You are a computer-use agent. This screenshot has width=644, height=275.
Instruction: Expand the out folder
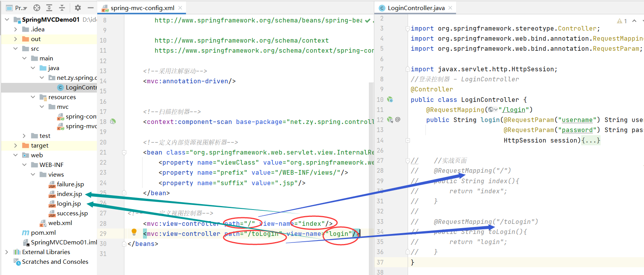[x=15, y=39]
